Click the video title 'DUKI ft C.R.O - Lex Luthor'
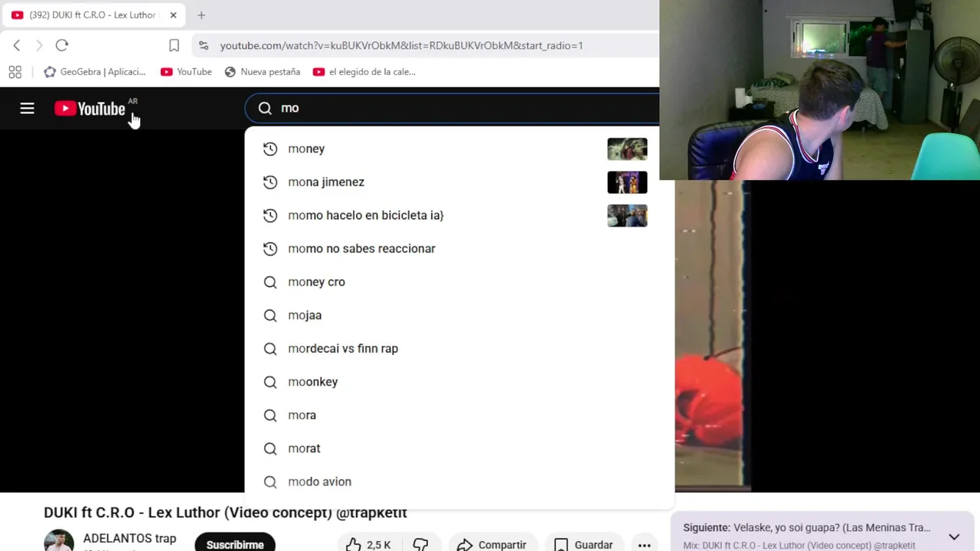The image size is (980, 551). [225, 513]
